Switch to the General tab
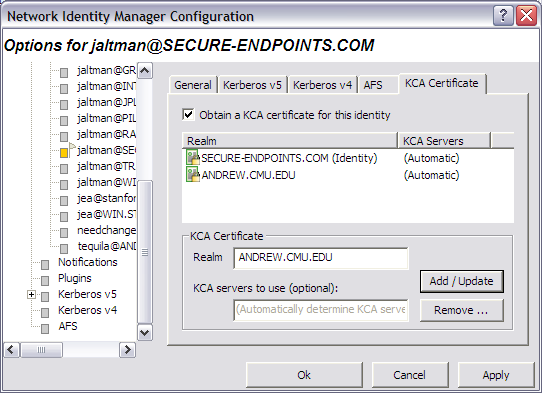The width and height of the screenshot is (542, 393). point(193,85)
